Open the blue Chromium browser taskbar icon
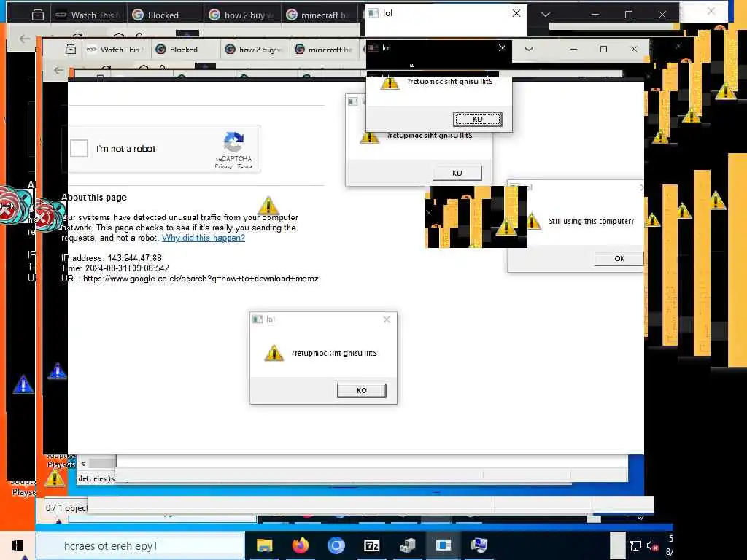The width and height of the screenshot is (747, 560). (336, 545)
